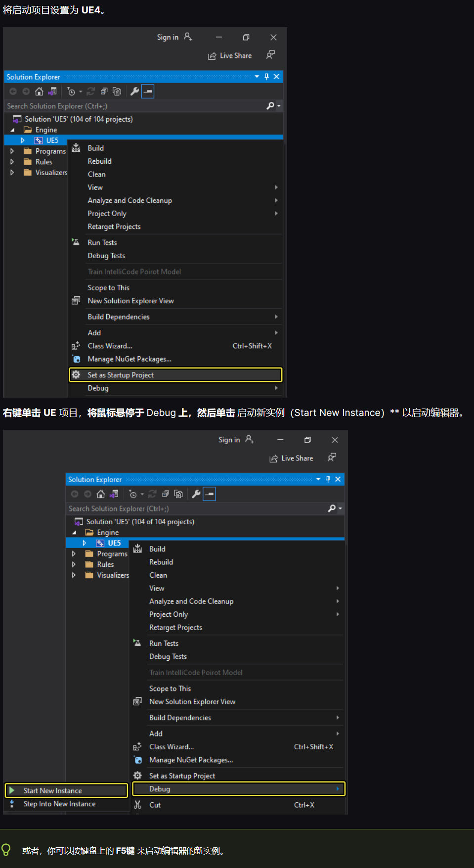Switch views icon in upper Solution Explorer toolbar

click(x=52, y=91)
